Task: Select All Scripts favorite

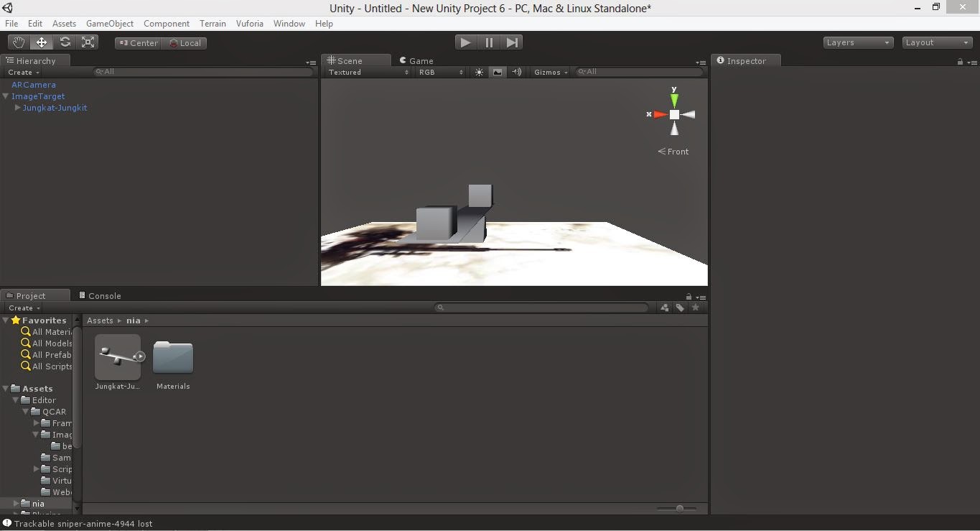Action: (47, 366)
